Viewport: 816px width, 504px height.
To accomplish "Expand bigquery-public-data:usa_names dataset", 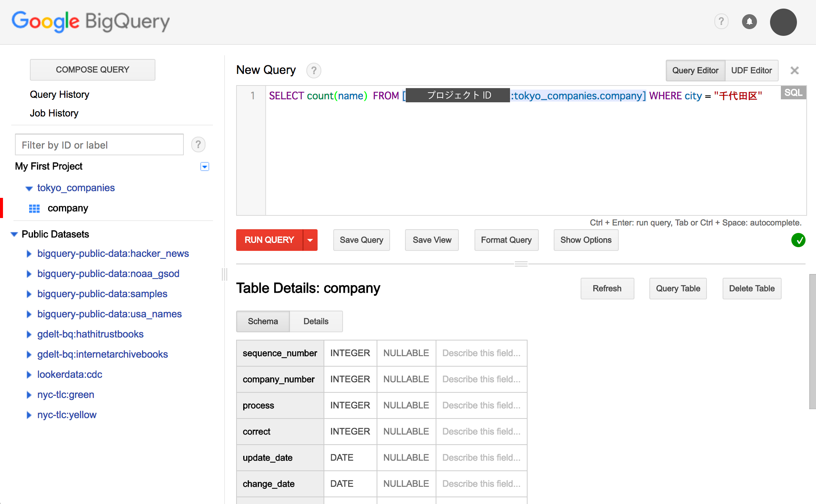I will pos(29,314).
